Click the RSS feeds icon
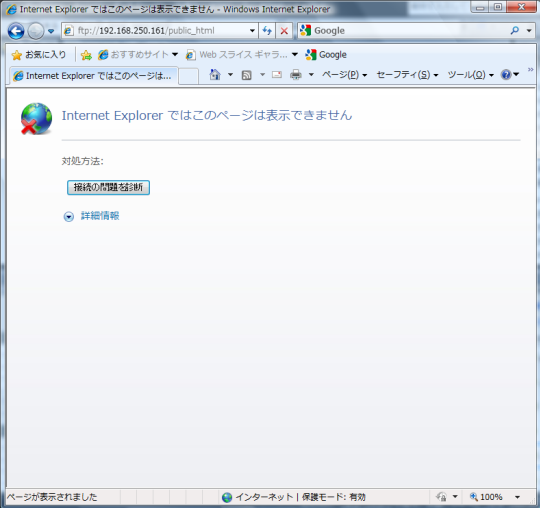Screen dimensions: 540x508 point(247,75)
